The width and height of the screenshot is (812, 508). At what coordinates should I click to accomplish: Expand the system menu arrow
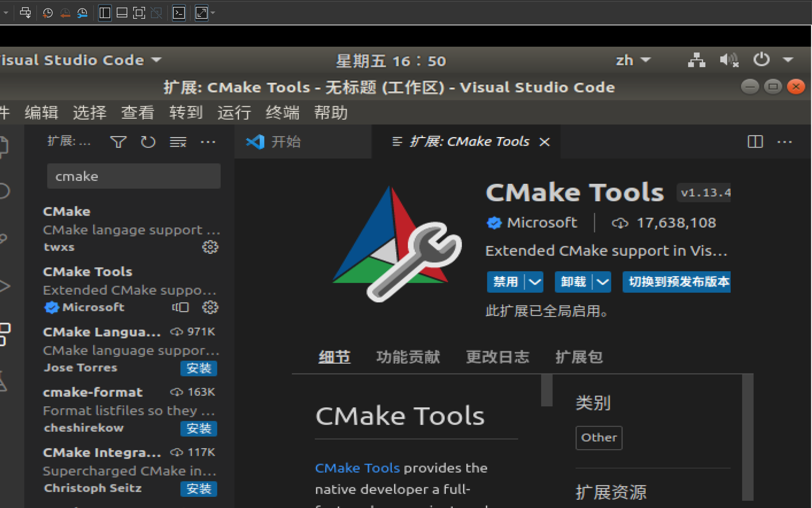coord(788,60)
